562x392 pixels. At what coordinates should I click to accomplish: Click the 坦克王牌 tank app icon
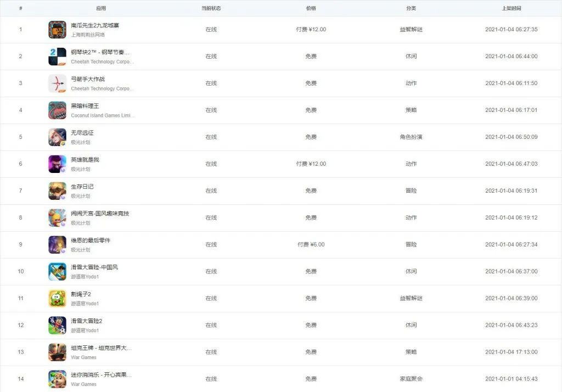pos(57,352)
